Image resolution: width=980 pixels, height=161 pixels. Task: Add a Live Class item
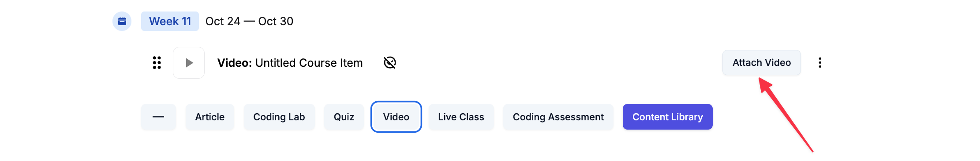[461, 117]
